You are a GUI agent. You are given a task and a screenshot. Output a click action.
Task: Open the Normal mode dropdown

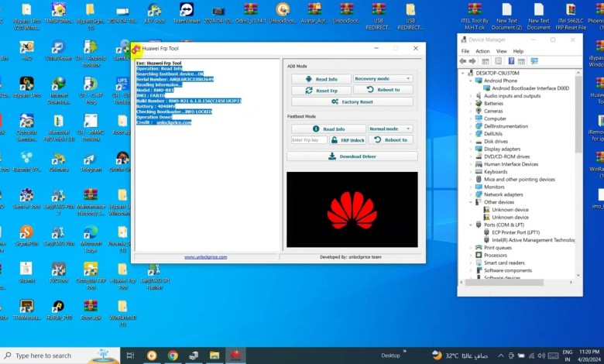[390, 129]
